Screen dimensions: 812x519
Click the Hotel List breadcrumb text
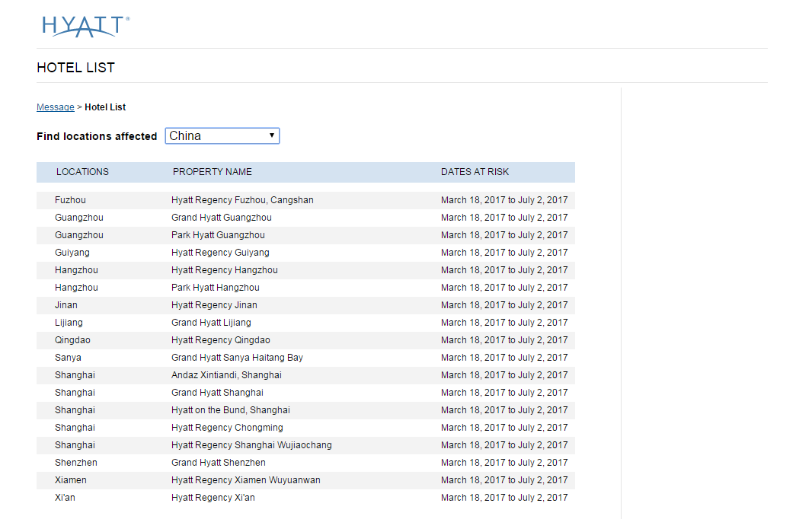[x=105, y=107]
